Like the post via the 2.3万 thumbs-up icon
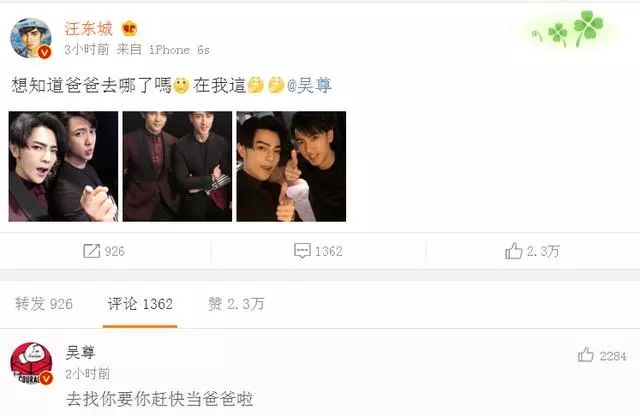Viewport: 640px width, 416px height. pos(513,251)
